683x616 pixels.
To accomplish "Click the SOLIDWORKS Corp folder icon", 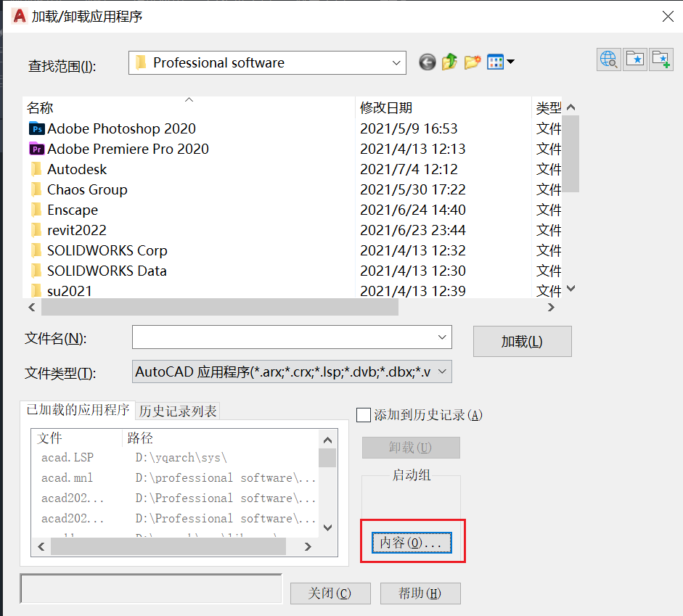I will tap(37, 251).
